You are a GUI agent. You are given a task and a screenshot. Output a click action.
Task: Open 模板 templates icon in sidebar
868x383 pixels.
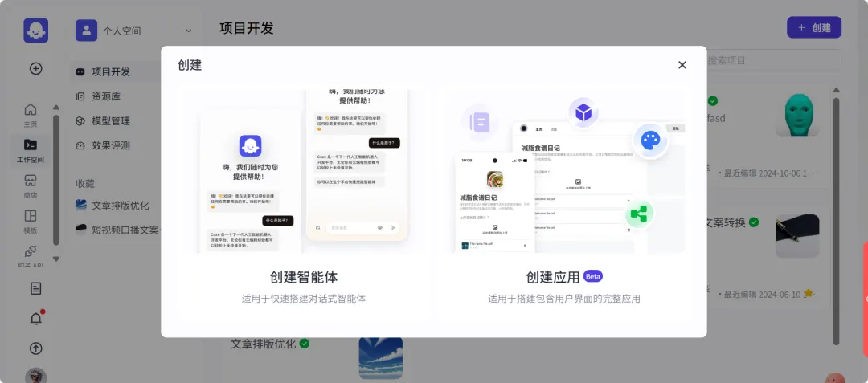point(31,215)
